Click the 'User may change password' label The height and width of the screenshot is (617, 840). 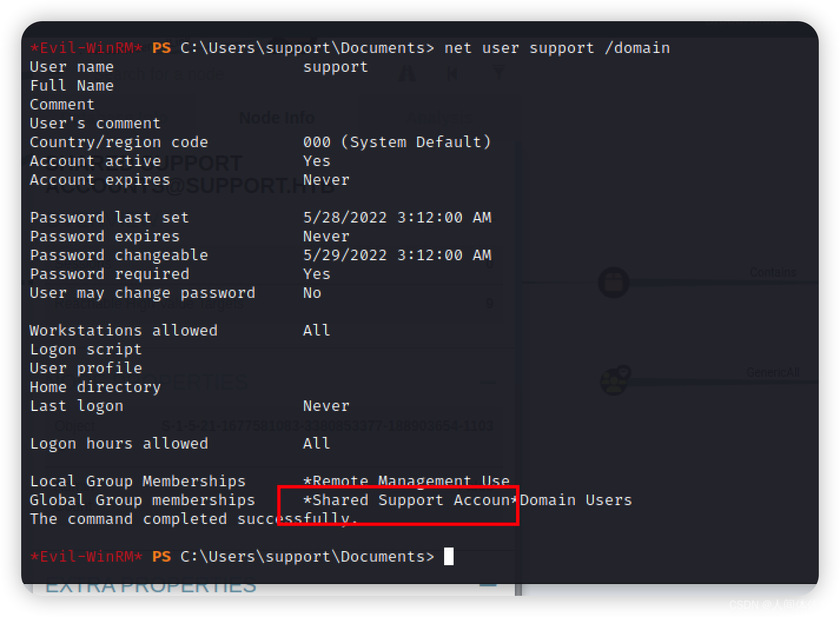point(143,293)
